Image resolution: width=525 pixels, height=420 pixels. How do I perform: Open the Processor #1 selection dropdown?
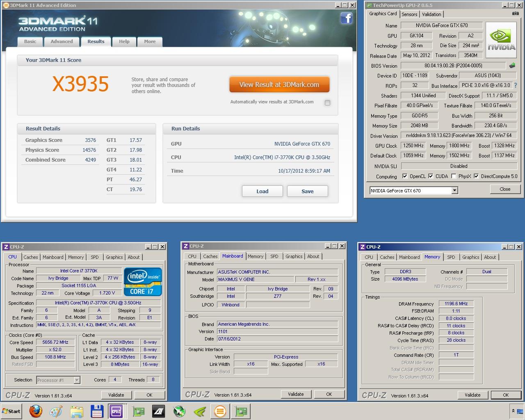[77, 380]
